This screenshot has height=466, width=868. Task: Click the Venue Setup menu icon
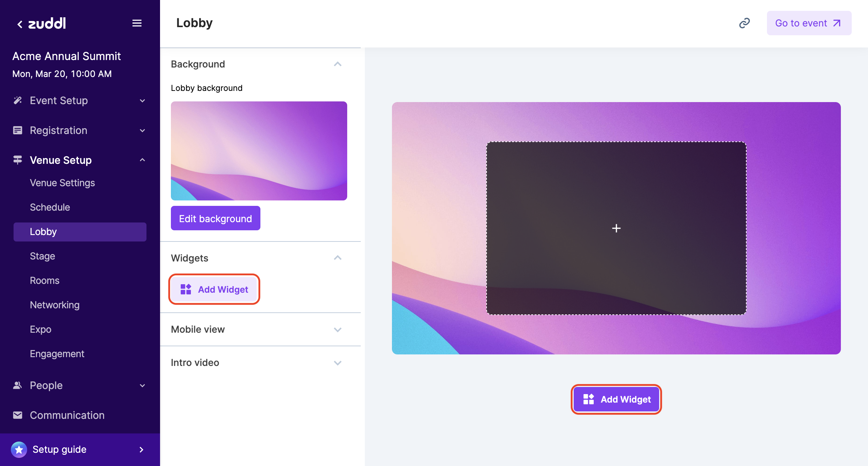pyautogui.click(x=17, y=160)
